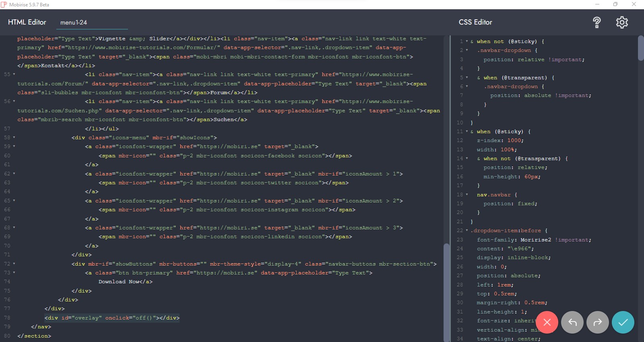Collapse the fold arrow at HTML line 72
644x342 pixels.
point(14,264)
